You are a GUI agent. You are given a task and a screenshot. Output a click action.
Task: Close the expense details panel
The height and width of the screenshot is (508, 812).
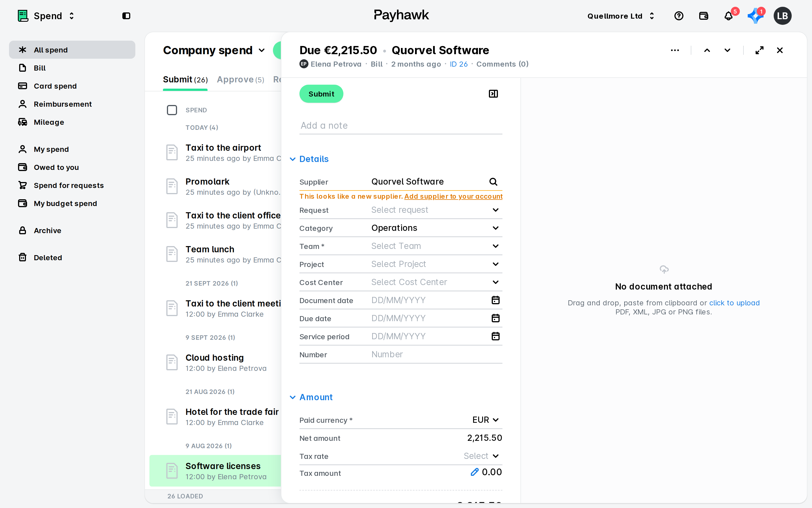click(x=780, y=51)
